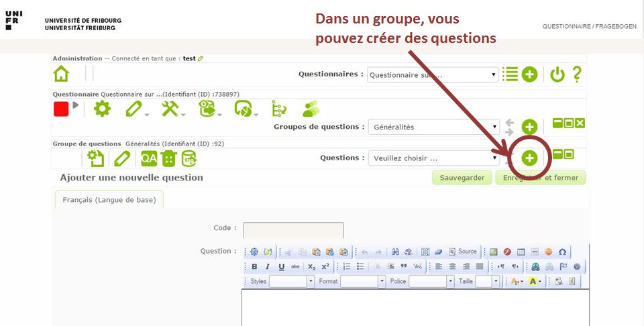644x326 pixels.
Task: Click the red inactive questionnaire square
Action: [x=61, y=109]
